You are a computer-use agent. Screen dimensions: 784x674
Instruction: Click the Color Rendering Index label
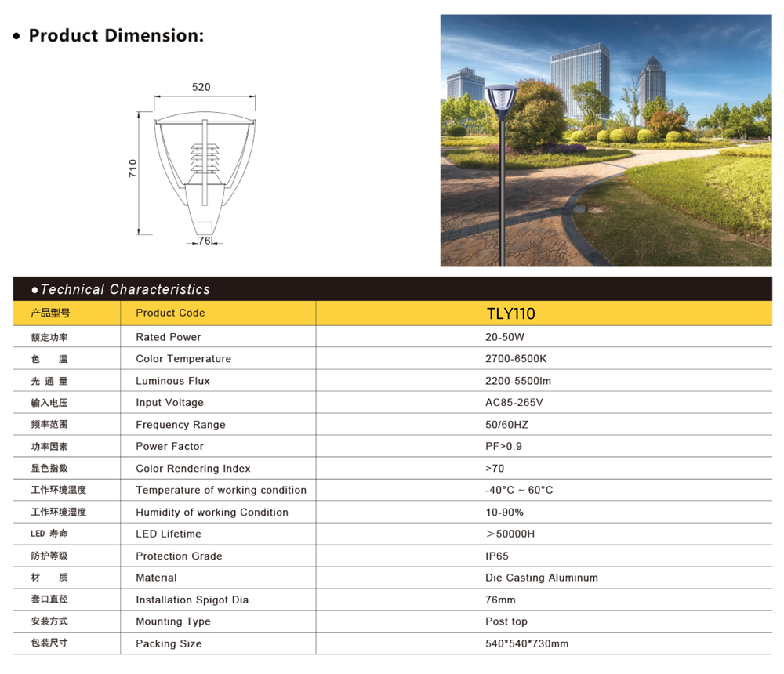(194, 469)
